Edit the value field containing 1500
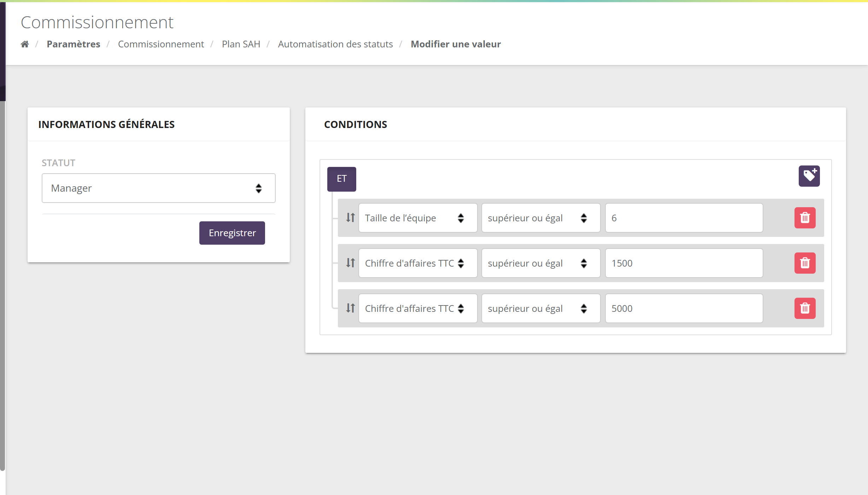Image resolution: width=868 pixels, height=495 pixels. coord(684,263)
